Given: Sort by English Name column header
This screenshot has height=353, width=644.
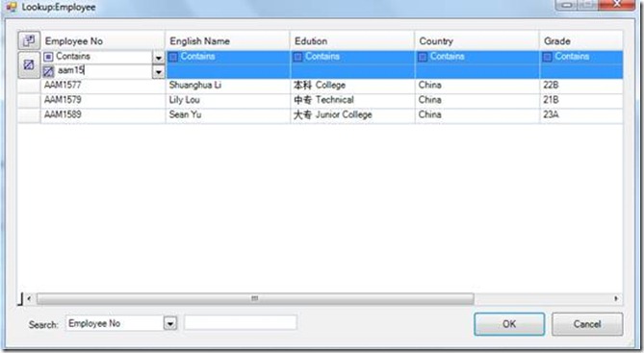Looking at the screenshot, I should coord(228,41).
